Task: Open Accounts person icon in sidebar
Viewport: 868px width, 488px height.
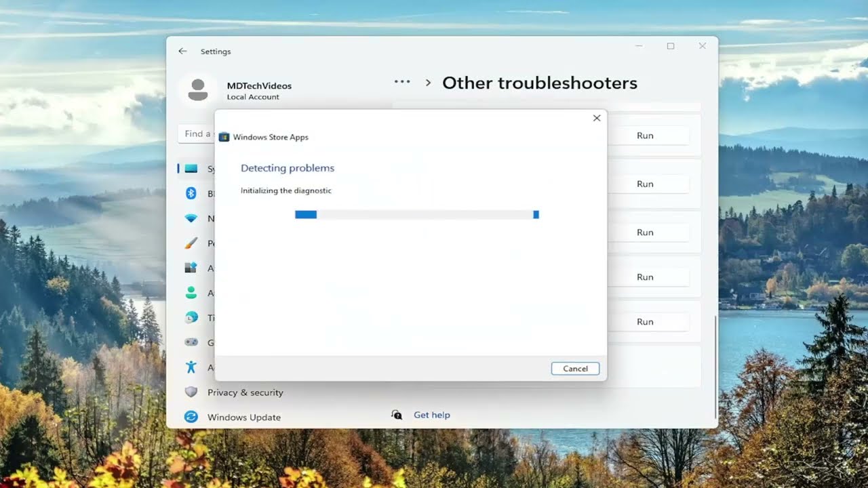Action: [x=191, y=293]
